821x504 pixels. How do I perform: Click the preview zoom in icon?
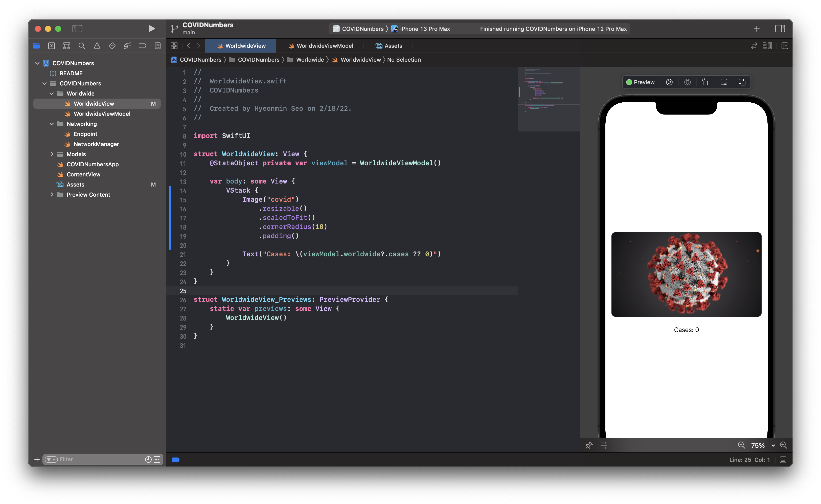pyautogui.click(x=784, y=445)
